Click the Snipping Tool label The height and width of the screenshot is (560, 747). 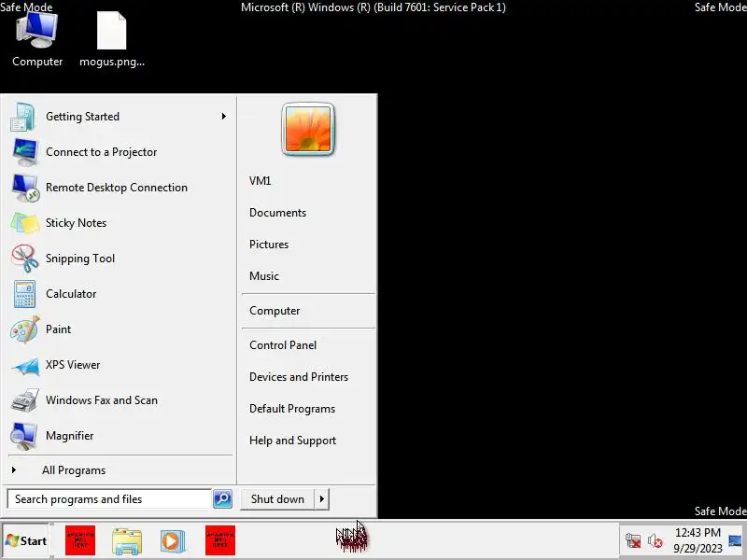click(80, 259)
